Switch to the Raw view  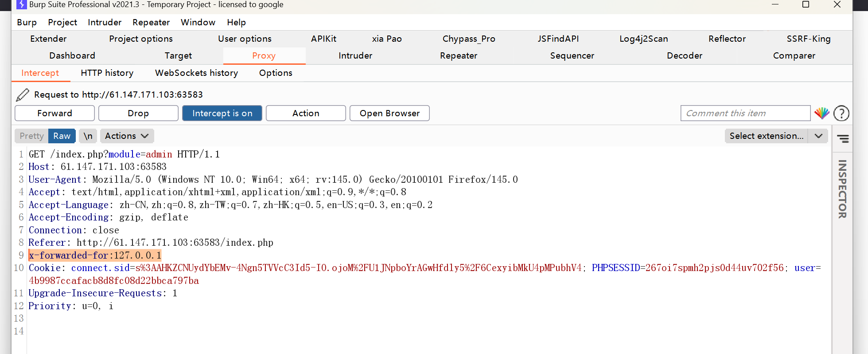tap(62, 136)
